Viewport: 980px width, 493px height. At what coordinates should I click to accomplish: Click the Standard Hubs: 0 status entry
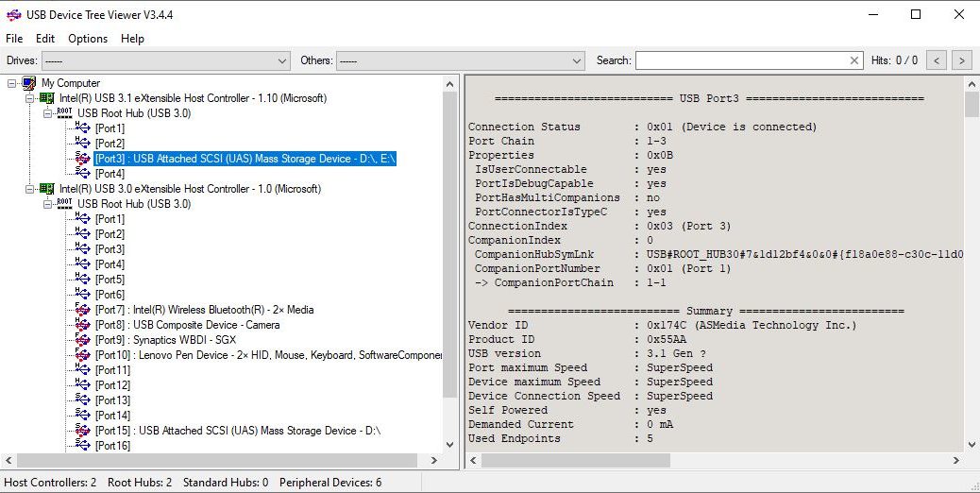[226, 483]
